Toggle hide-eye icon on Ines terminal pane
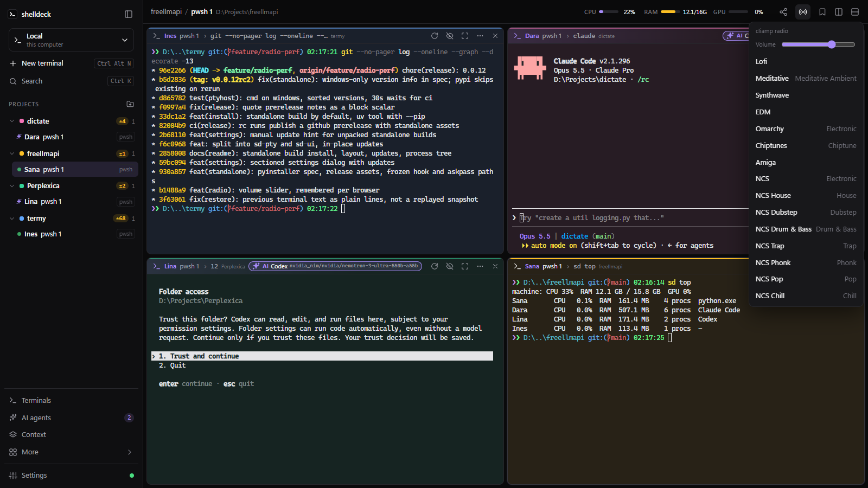 (x=450, y=36)
